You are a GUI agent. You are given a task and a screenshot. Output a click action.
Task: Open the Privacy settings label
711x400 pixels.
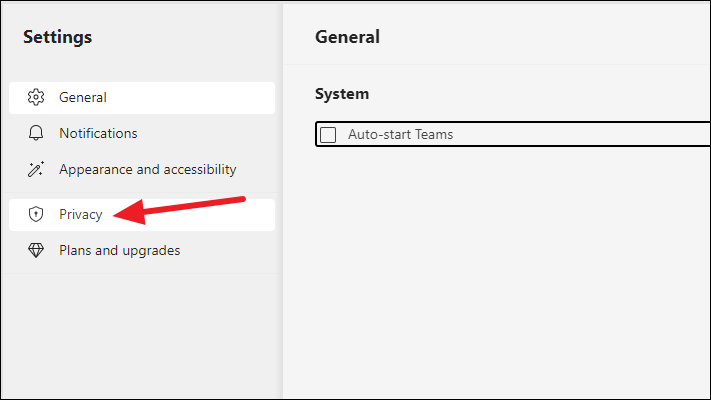click(x=80, y=215)
